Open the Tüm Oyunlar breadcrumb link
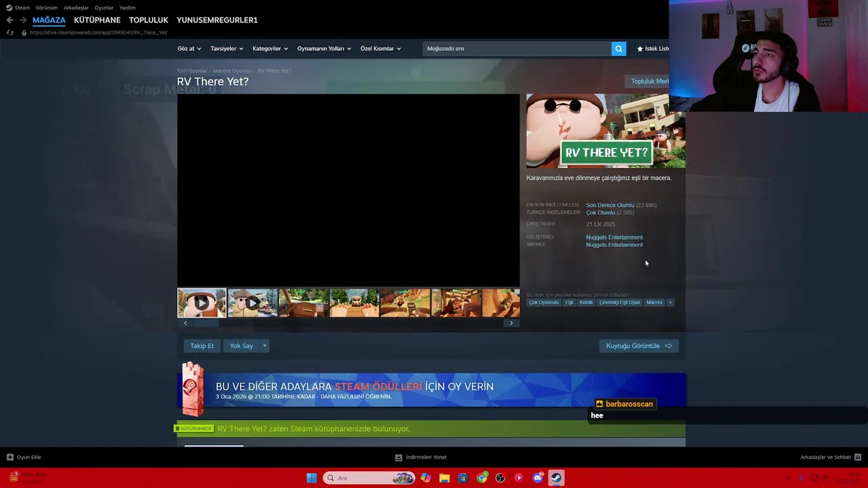Viewport: 868px width, 488px height. click(x=192, y=71)
